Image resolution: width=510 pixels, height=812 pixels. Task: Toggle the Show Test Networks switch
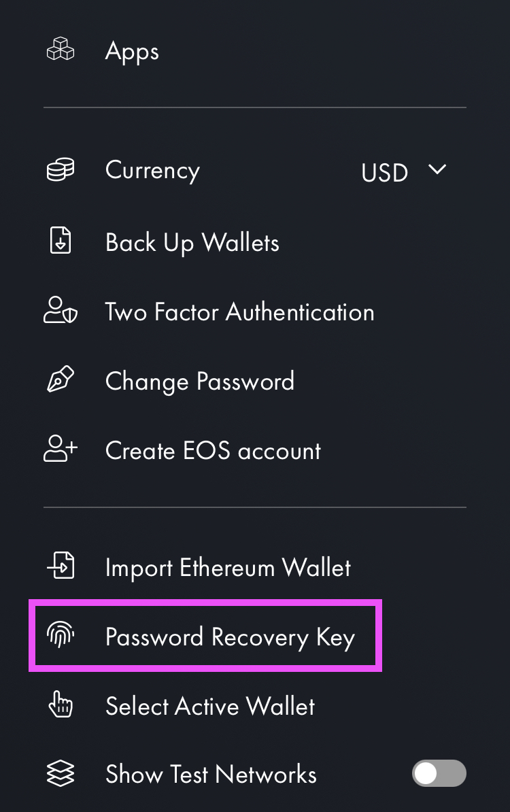439,773
